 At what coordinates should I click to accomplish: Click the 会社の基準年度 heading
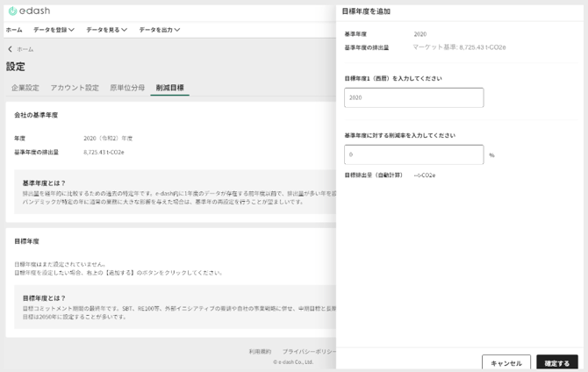pyautogui.click(x=36, y=115)
